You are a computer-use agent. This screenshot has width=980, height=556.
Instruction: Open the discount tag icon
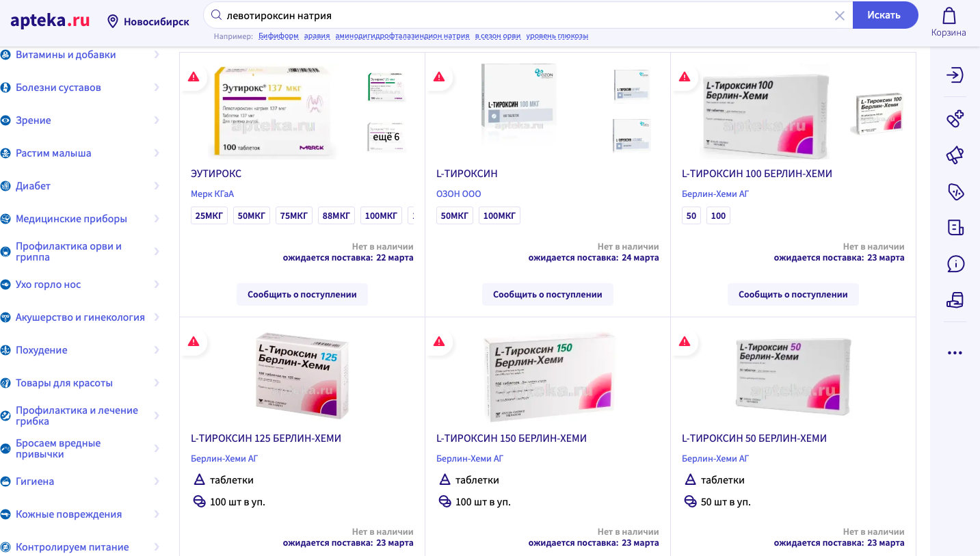click(955, 192)
